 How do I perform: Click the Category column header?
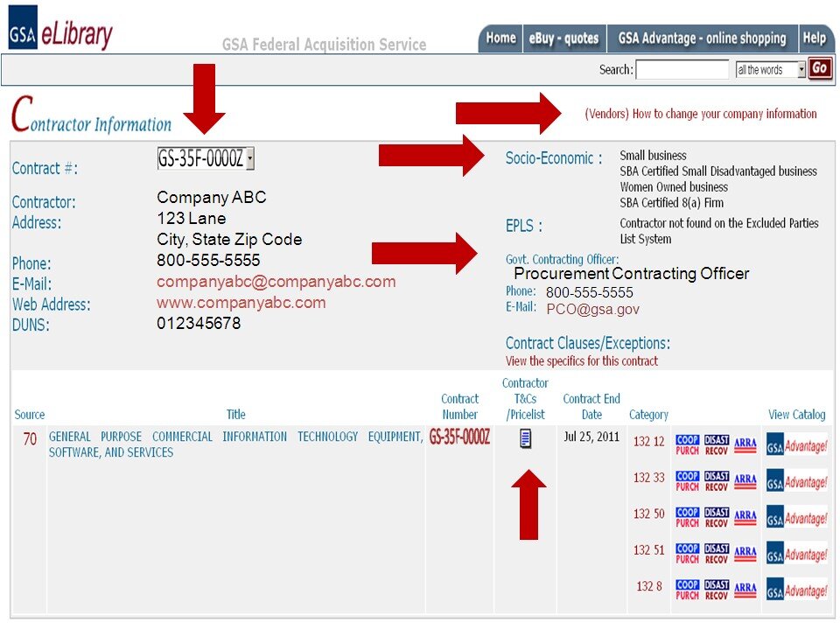pyautogui.click(x=648, y=415)
